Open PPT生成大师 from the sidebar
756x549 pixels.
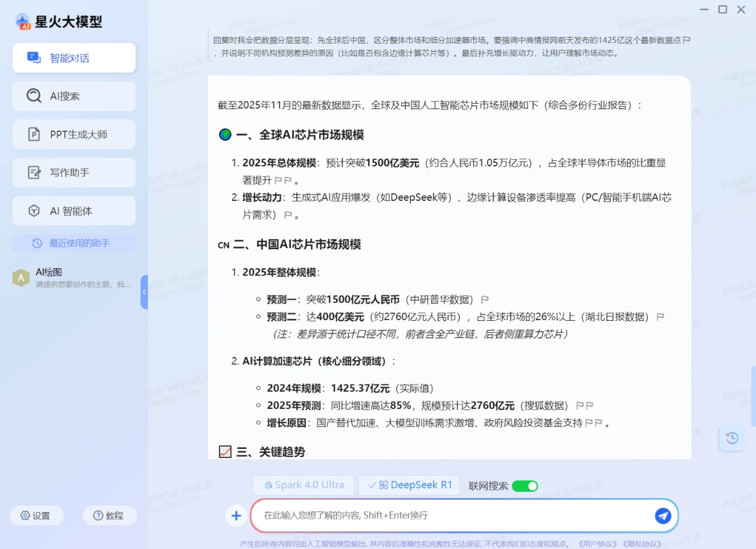tap(74, 134)
